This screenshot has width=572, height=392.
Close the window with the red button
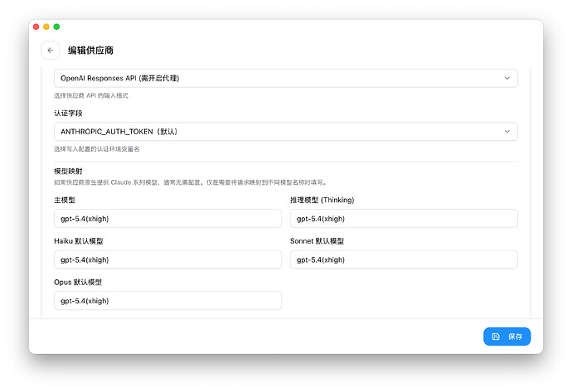[36, 27]
